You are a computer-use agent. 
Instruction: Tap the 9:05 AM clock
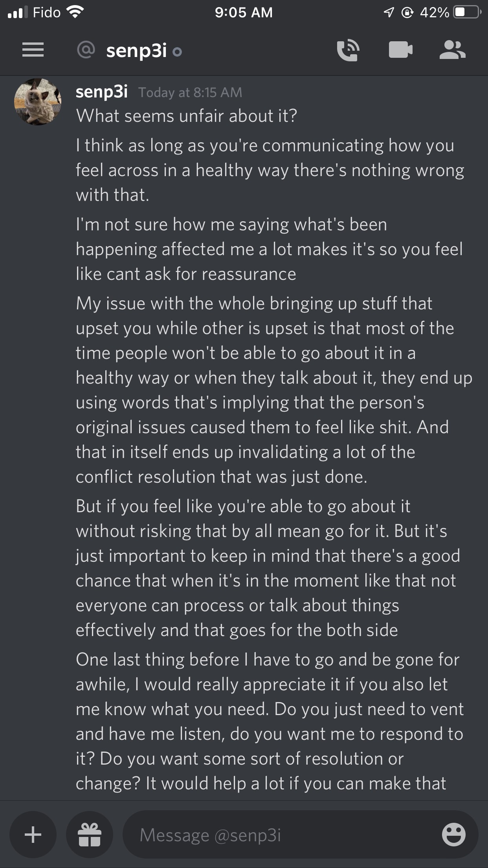point(244,13)
